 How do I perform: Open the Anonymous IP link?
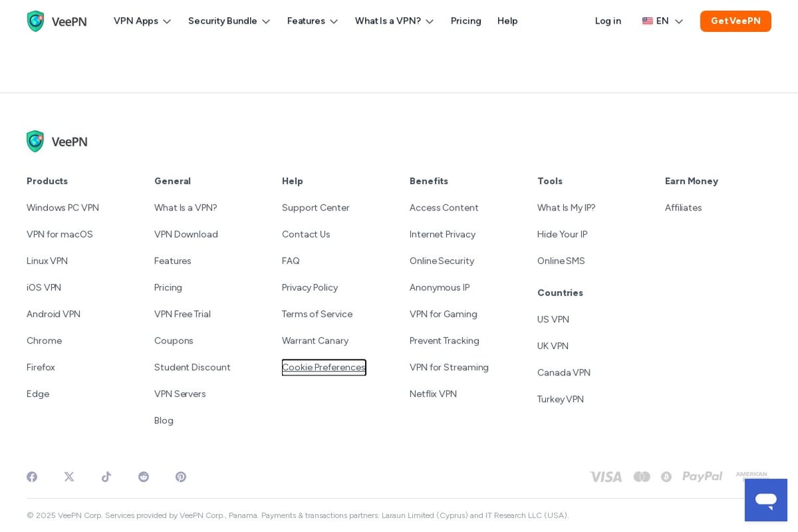pos(439,287)
